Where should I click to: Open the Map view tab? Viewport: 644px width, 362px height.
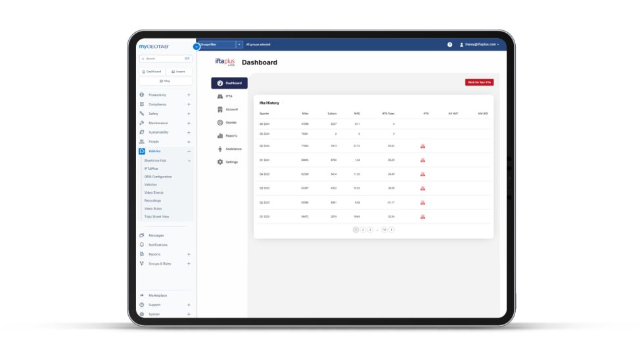click(165, 81)
